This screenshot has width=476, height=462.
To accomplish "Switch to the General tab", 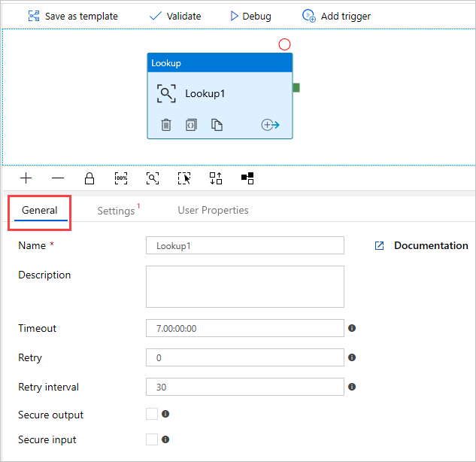I will pos(39,210).
